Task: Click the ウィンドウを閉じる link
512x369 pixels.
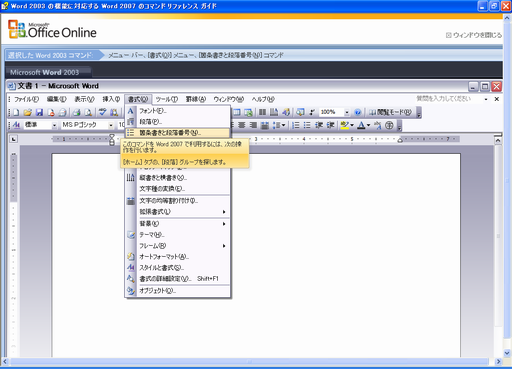Action: point(474,35)
